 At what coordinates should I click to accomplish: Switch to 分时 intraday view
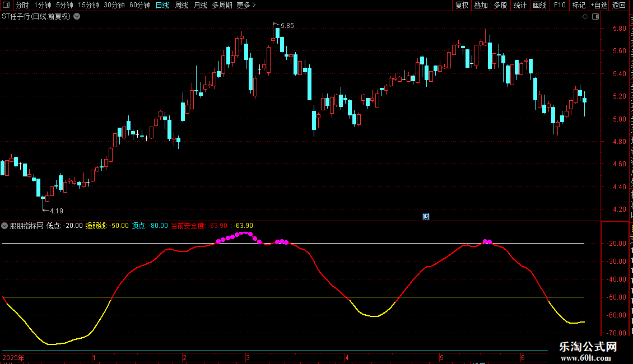22,5
